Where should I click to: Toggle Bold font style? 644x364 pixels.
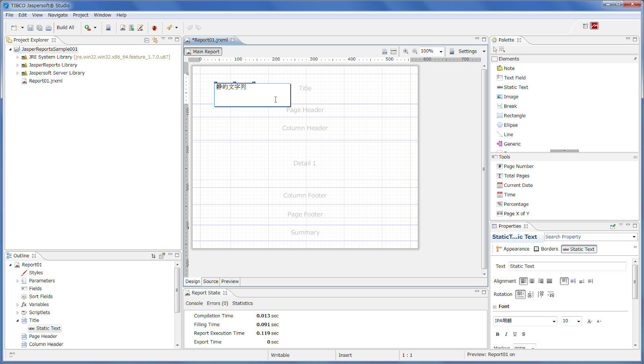tap(497, 334)
